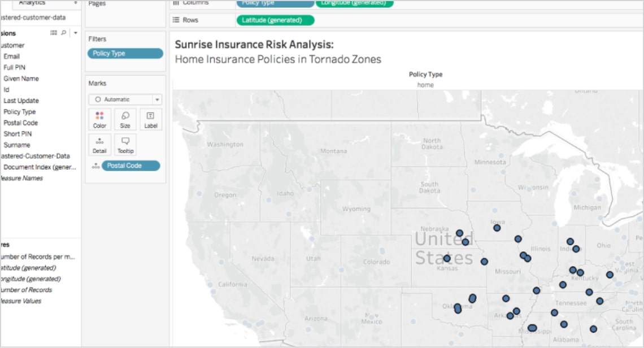644x348 pixels.
Task: Click the detail icon beside Postal Code pill
Action: 95,166
